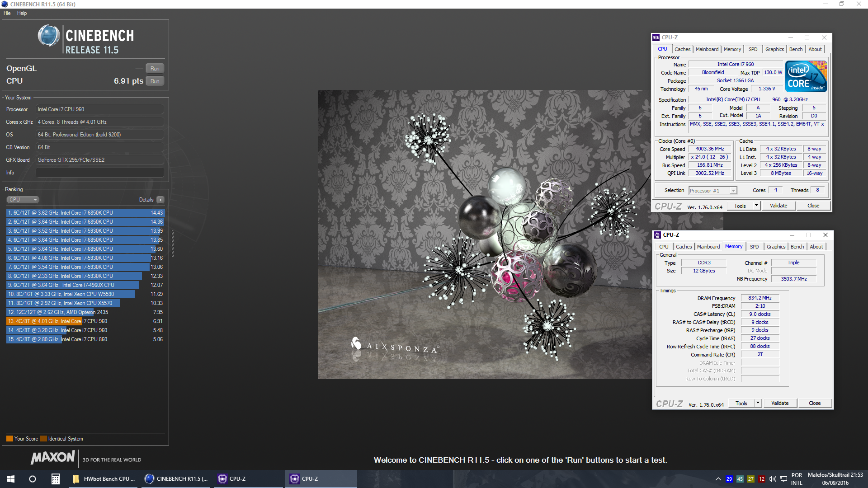Screen dimensions: 868x488
Task: Switch to Caches tab in upper CPU-Z window
Action: click(682, 49)
